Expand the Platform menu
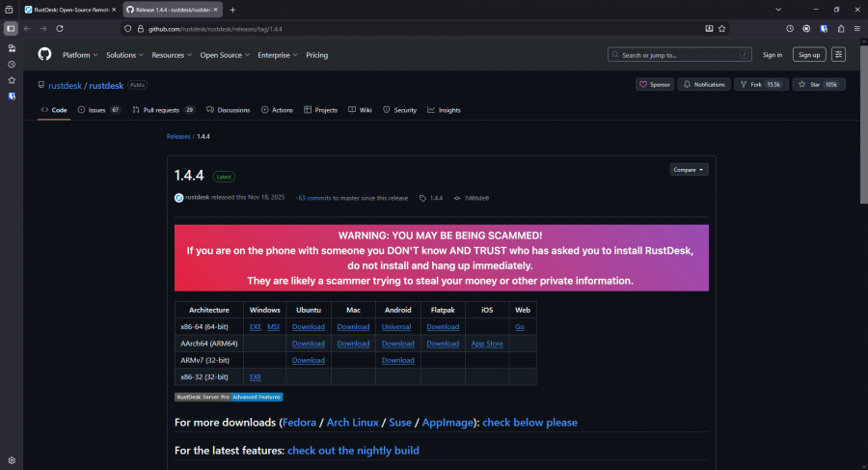This screenshot has width=868, height=470. tap(80, 55)
